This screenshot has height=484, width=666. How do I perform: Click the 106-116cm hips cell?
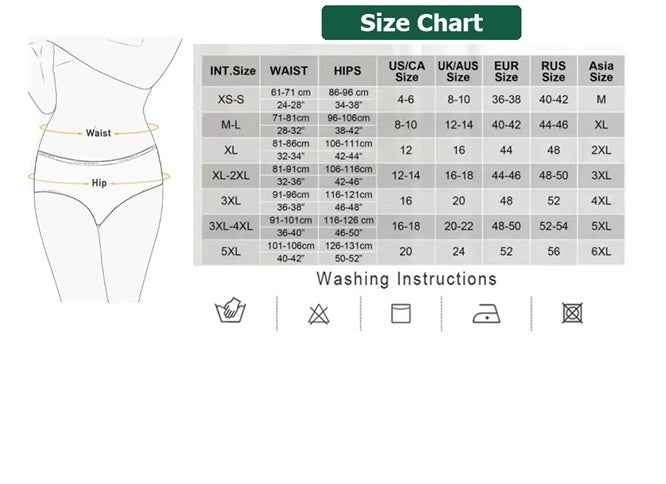[348, 169]
